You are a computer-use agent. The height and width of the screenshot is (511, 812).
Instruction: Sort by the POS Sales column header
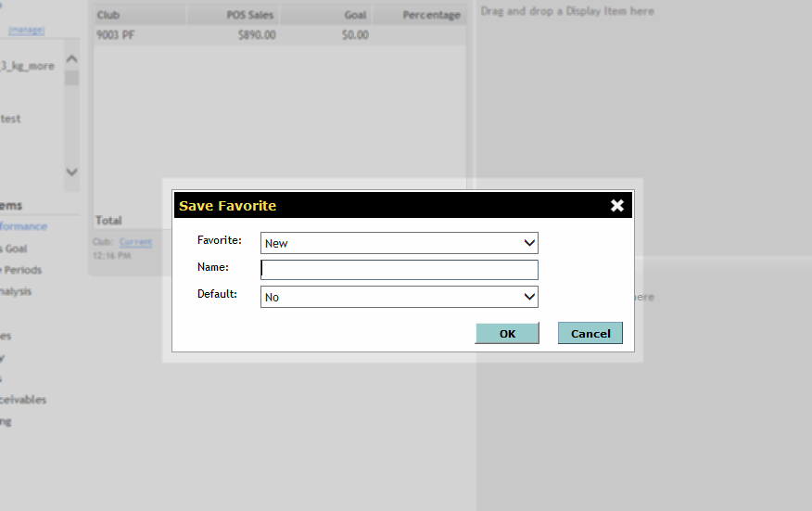(x=234, y=15)
